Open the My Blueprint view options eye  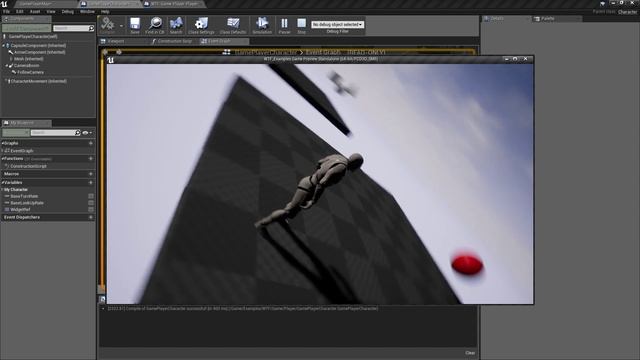pos(87,133)
